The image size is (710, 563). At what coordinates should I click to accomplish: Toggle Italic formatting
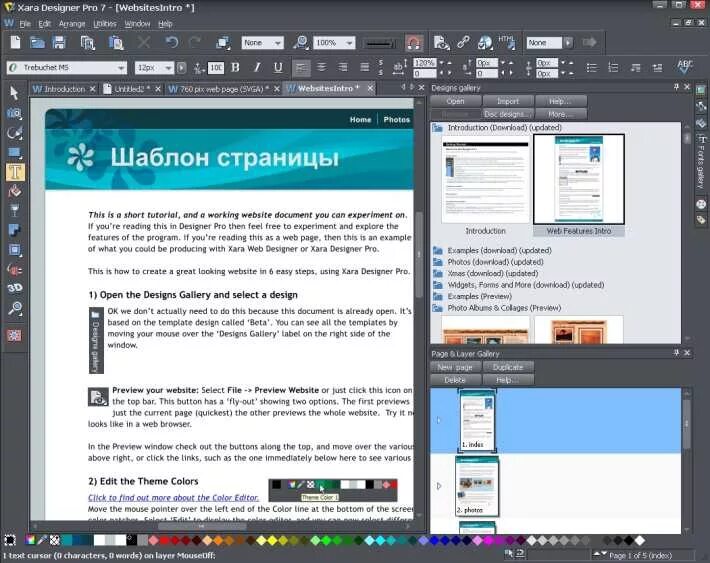(x=257, y=67)
